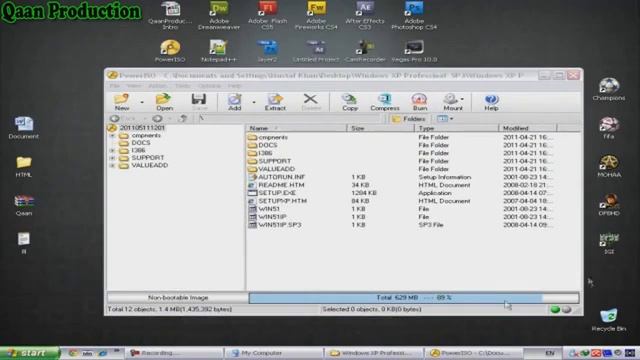Open the Mount button dropdown arrow
The height and width of the screenshot is (360, 640).
462,99
